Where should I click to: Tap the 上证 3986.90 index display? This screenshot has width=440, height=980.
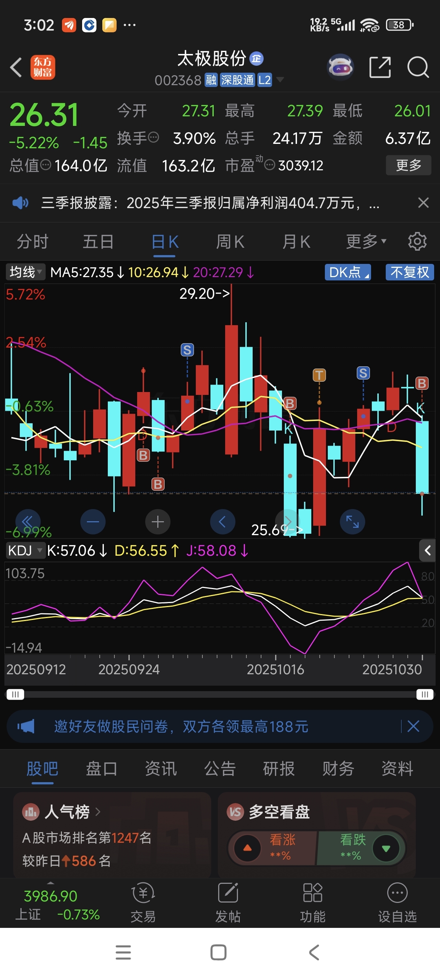(x=57, y=905)
